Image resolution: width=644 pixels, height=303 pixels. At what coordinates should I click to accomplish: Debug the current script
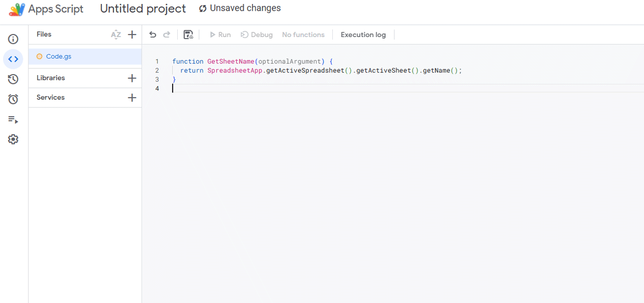[256, 34]
